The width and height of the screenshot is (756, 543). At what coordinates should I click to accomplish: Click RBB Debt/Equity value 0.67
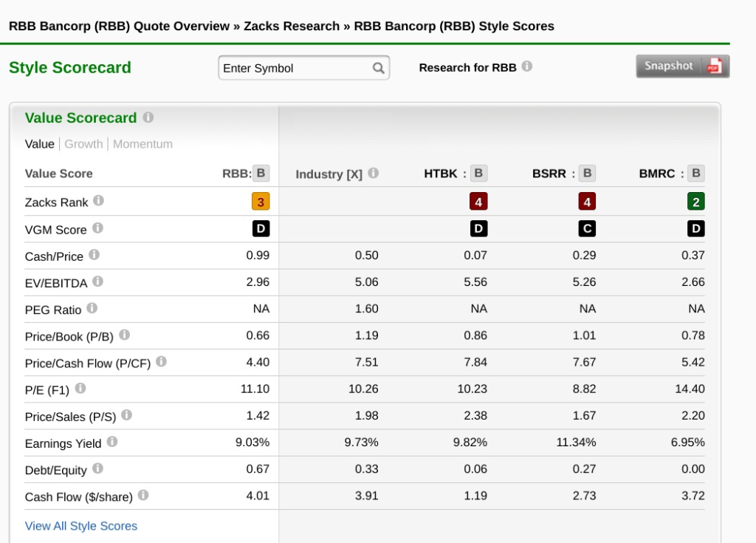258,468
